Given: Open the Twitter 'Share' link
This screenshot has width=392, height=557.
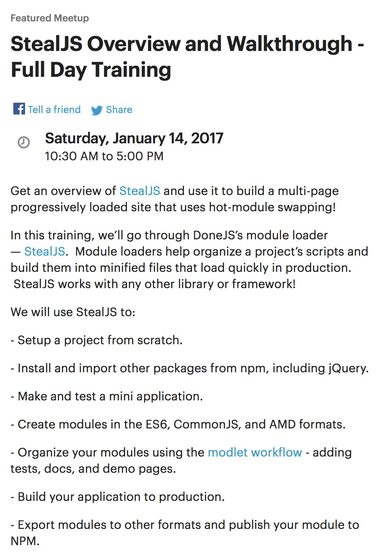Looking at the screenshot, I should 119,110.
